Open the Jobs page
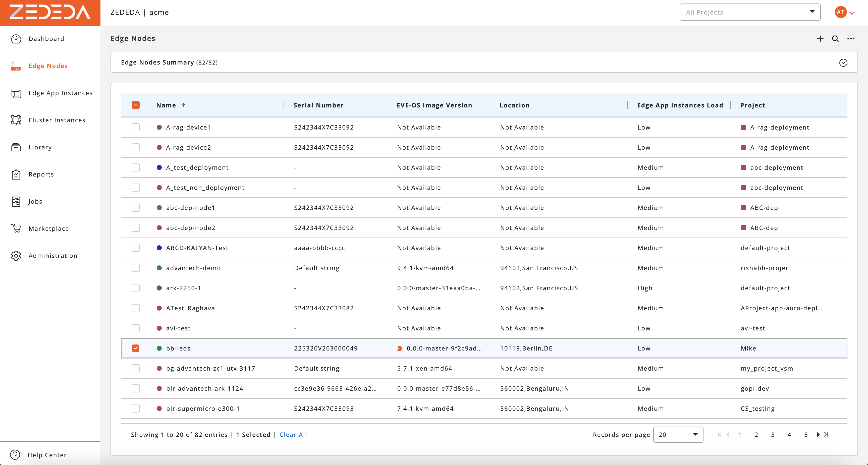This screenshot has height=465, width=868. tap(35, 202)
